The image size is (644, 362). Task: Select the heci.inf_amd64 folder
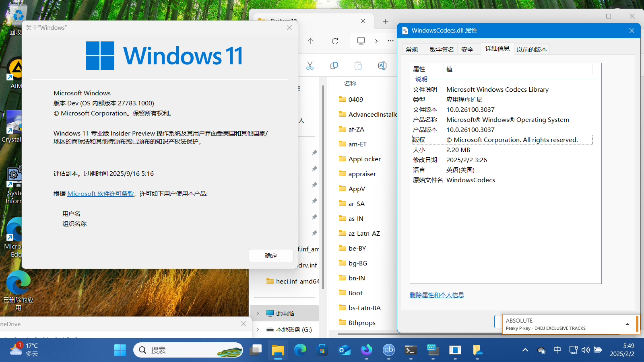293,281
